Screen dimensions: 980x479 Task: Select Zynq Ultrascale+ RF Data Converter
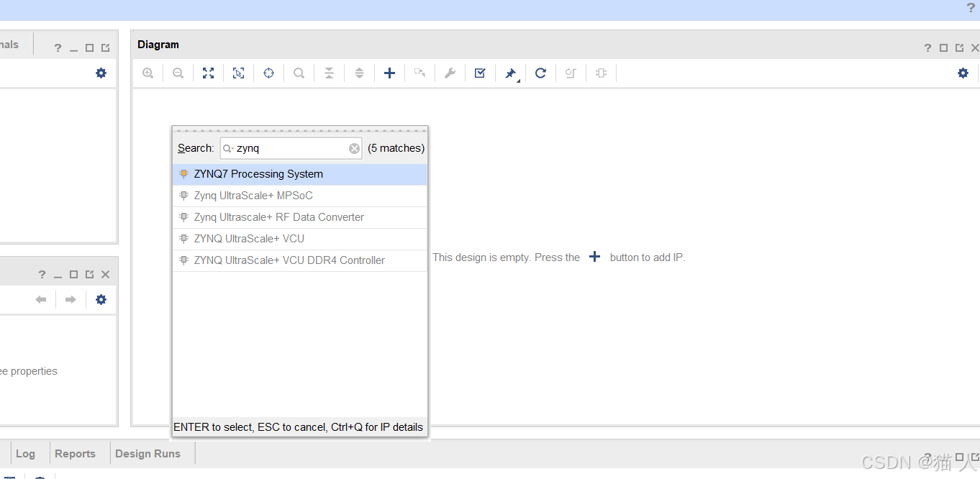pos(300,217)
